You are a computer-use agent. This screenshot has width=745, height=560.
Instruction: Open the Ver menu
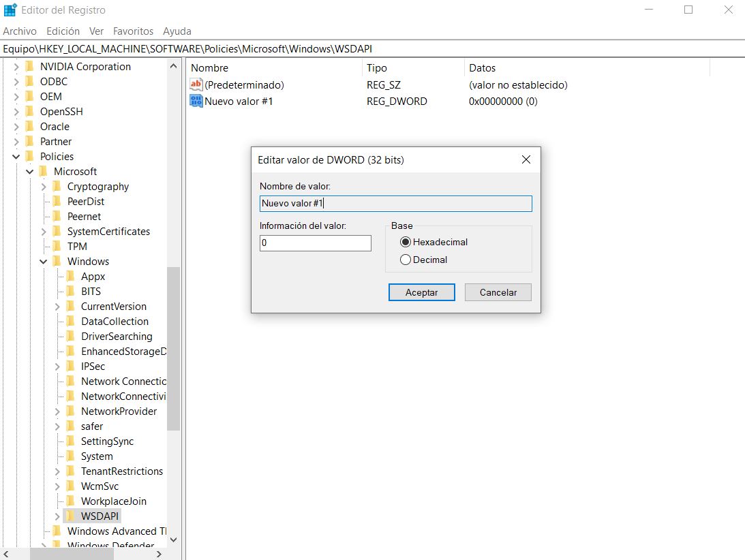tap(97, 31)
